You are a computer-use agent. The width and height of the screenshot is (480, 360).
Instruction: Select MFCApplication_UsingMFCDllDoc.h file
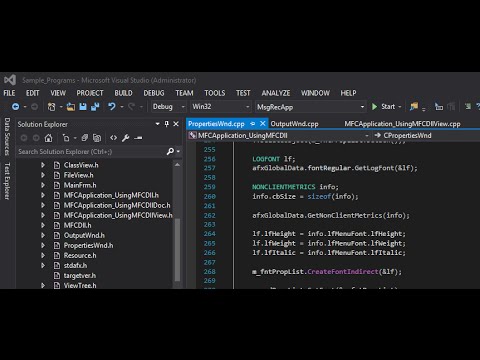[117, 205]
